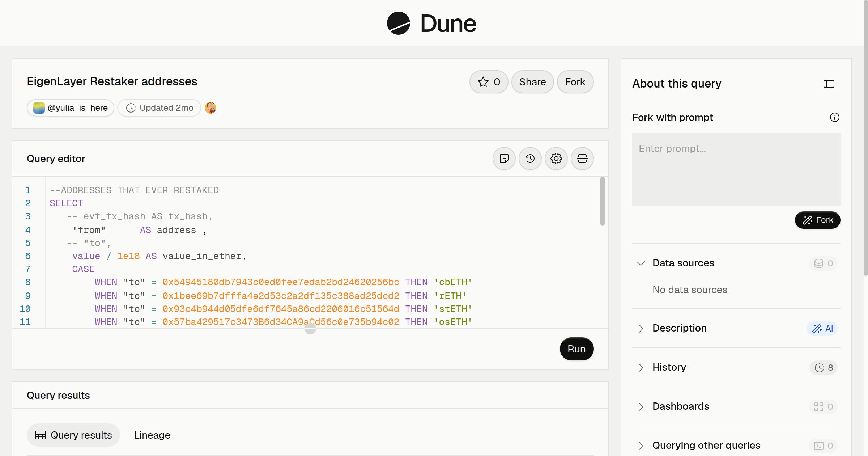Click the Dashboards count badge

pos(823,406)
